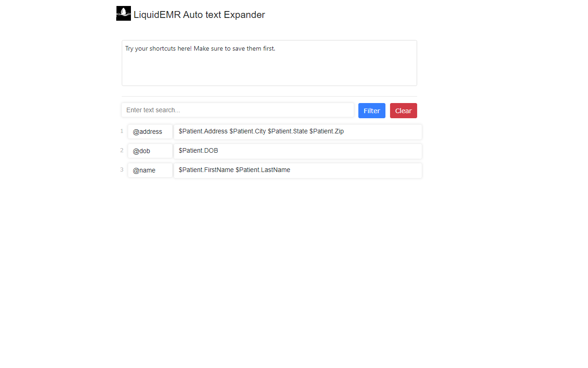
Task: Click the $Patient.Address expansion field
Action: [298, 132]
